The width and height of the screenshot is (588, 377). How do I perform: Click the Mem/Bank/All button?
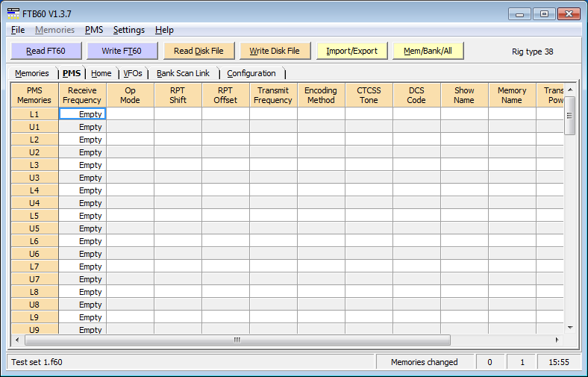tap(433, 51)
